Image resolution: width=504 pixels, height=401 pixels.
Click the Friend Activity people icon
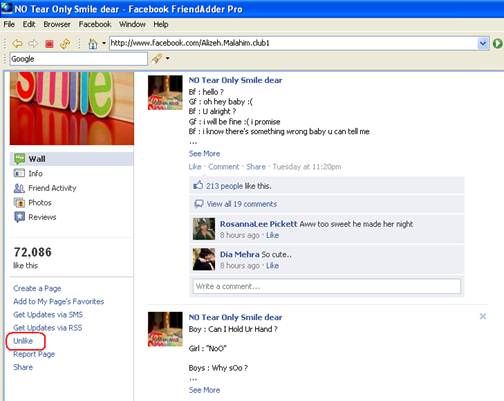click(x=19, y=188)
